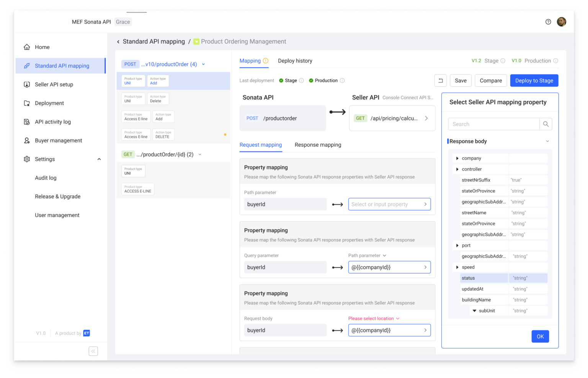Collapse the sidebar with the double-chevron icon
The height and width of the screenshot is (378, 588).
(x=93, y=351)
